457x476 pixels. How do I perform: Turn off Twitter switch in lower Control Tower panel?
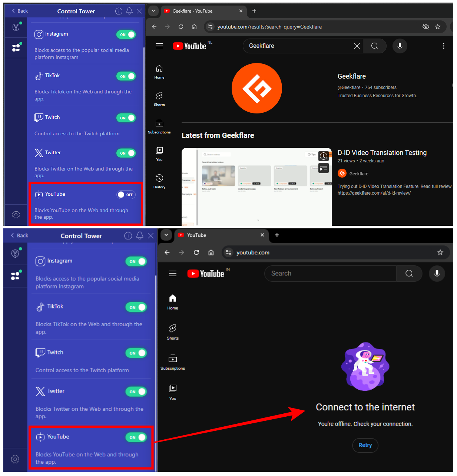point(136,391)
